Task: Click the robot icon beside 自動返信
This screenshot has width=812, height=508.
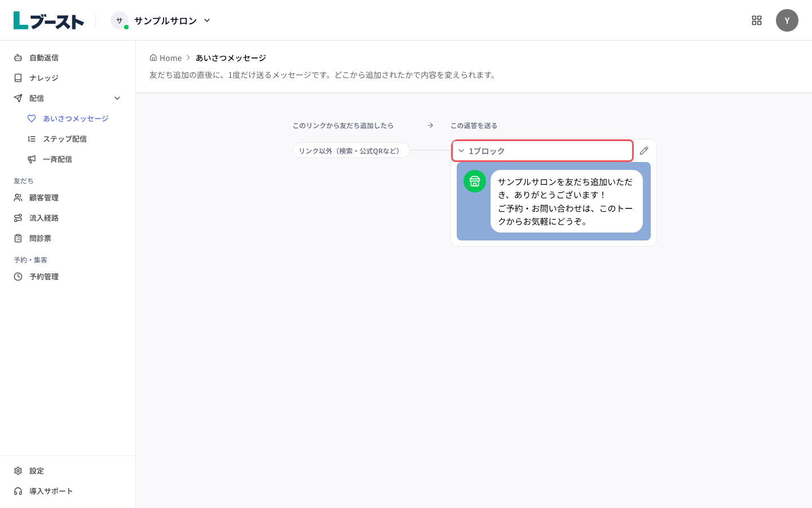Action: coord(18,58)
